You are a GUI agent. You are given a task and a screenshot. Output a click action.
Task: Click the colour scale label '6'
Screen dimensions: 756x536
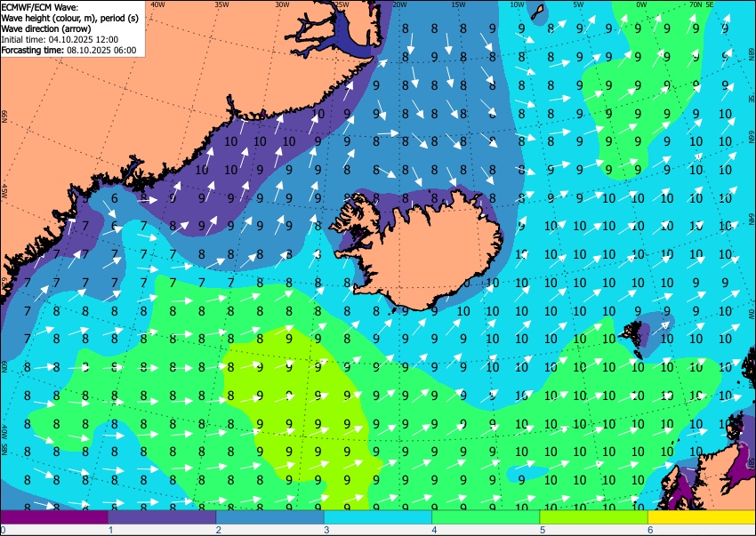tap(651, 530)
